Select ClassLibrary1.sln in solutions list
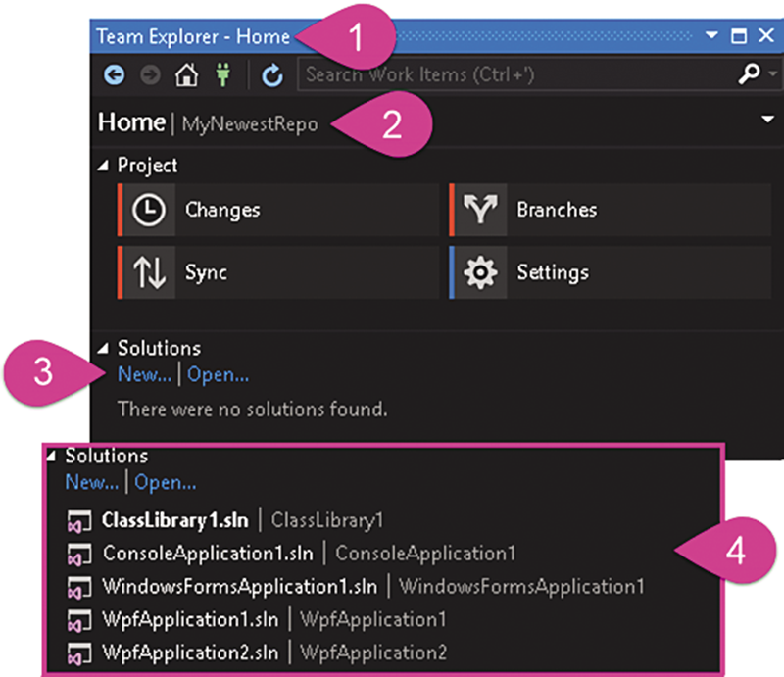 point(175,520)
